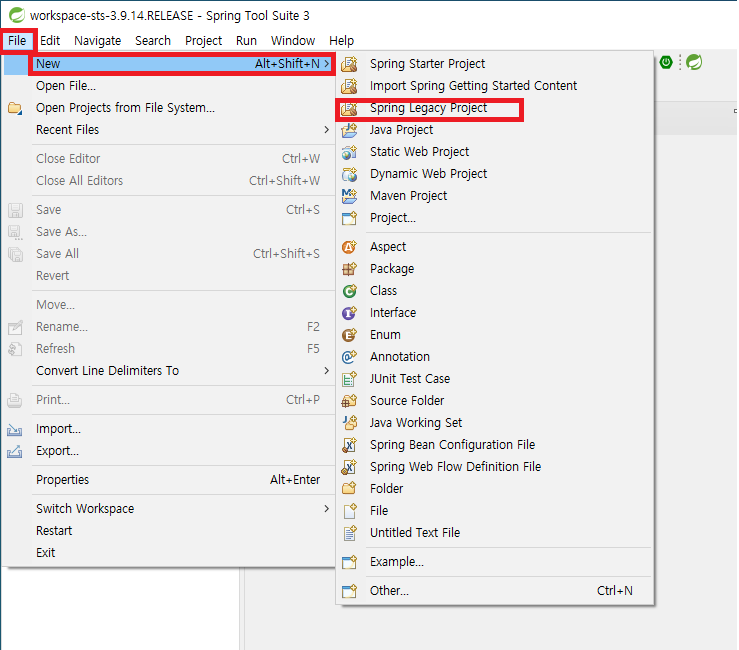Image resolution: width=739 pixels, height=650 pixels.
Task: Click the Java Working Set icon
Action: pyautogui.click(x=349, y=423)
